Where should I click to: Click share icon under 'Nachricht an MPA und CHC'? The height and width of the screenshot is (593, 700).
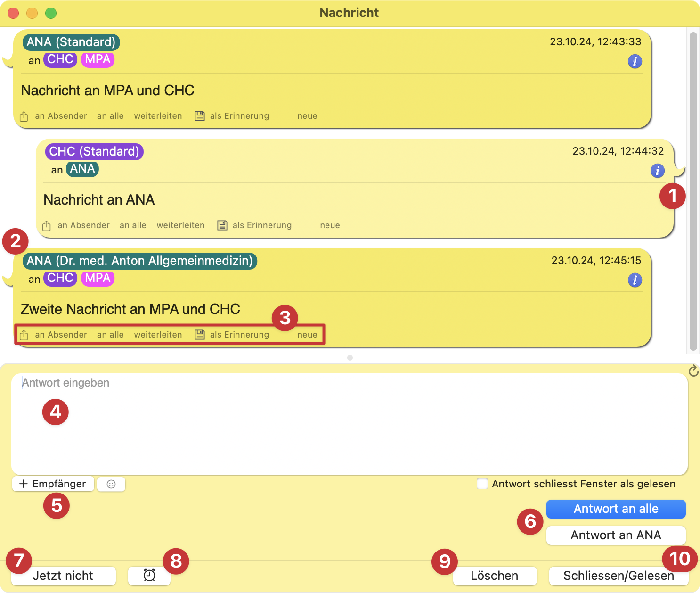tap(24, 116)
